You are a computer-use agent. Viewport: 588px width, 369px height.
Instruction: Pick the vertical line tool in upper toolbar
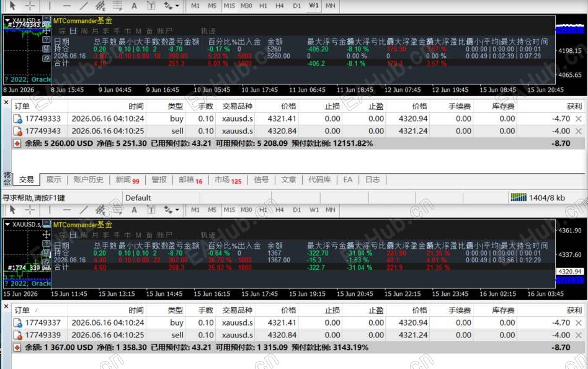pyautogui.click(x=50, y=6)
